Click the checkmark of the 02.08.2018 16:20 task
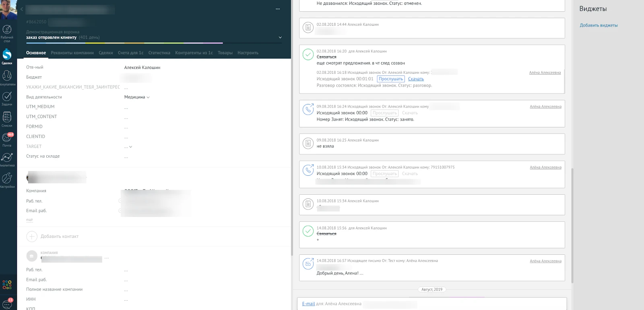 point(308,54)
